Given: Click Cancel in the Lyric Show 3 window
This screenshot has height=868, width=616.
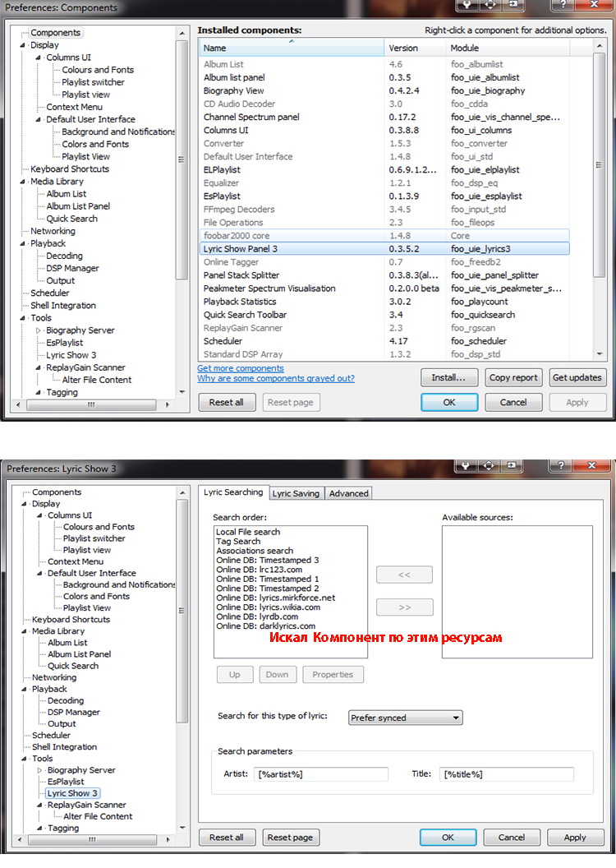Looking at the screenshot, I should (x=512, y=838).
